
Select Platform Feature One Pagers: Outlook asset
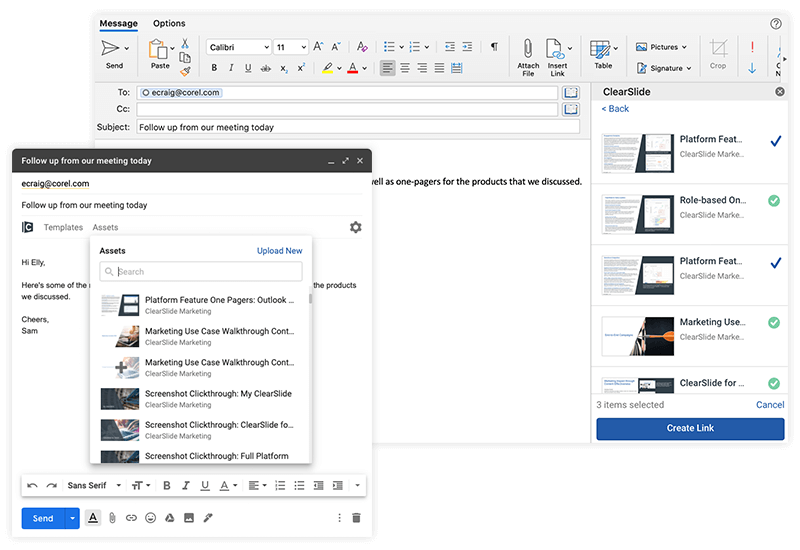point(200,305)
